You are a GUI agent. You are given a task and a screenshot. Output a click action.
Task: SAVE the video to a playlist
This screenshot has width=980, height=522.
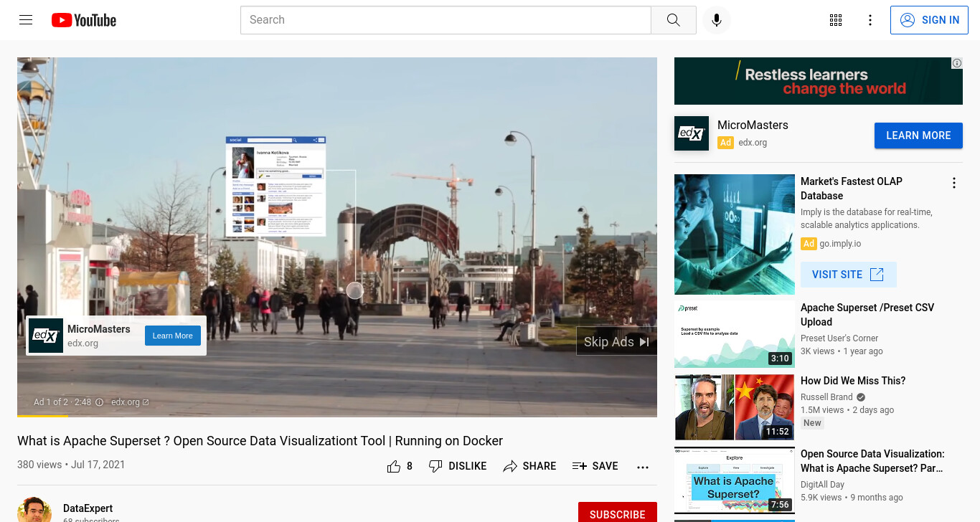point(595,466)
